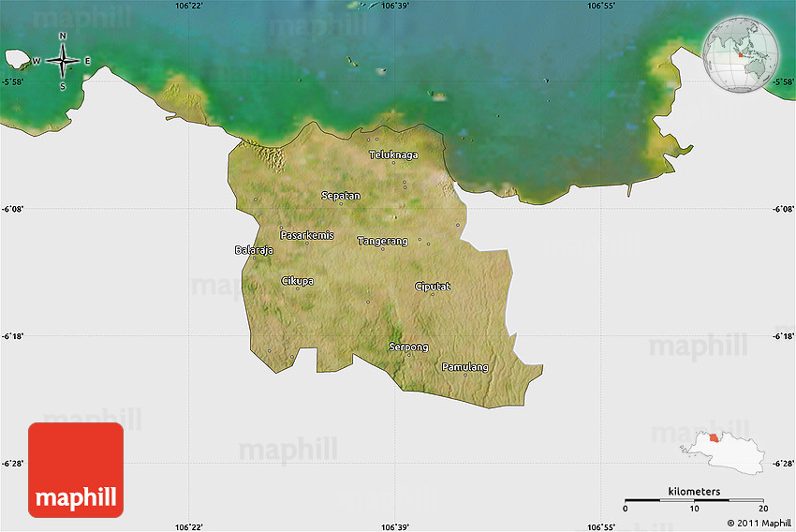
Task: Click the Pasarkemis place label
Action: click(307, 235)
